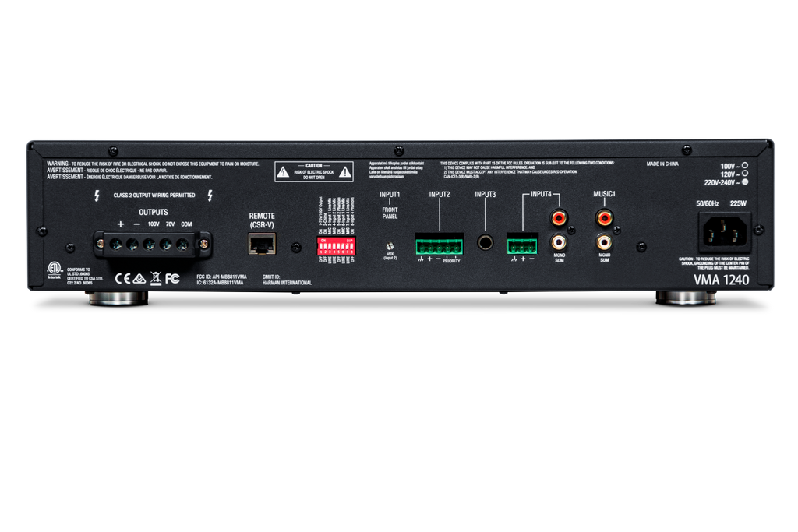
Task: Click the CE conformity mark
Action: (x=122, y=277)
